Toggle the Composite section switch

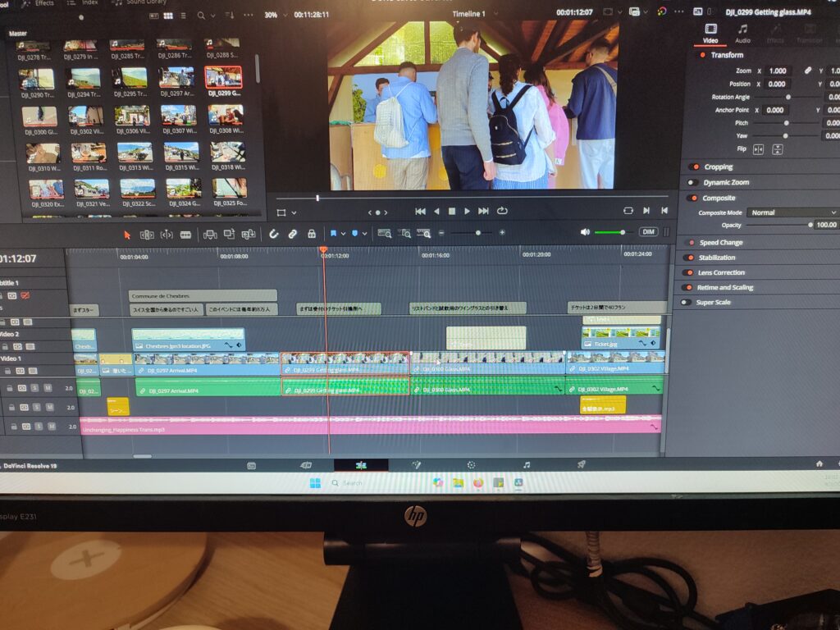[693, 198]
